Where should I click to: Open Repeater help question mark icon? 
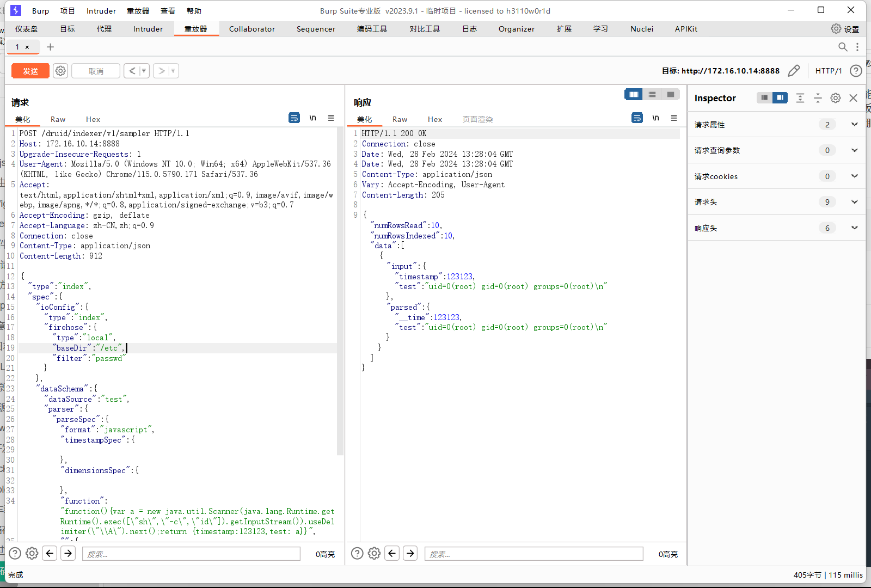click(856, 71)
